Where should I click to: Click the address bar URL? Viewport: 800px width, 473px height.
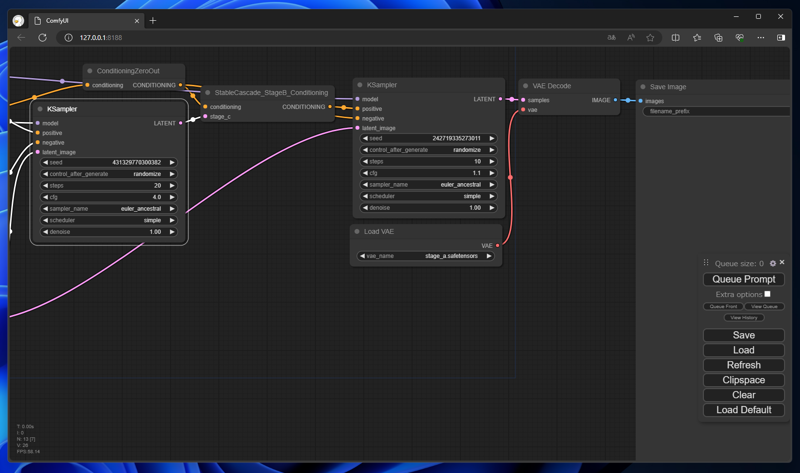[101, 38]
